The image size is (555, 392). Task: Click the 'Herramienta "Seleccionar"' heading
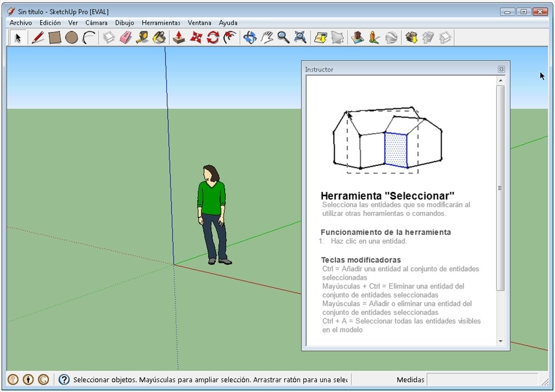coord(387,196)
